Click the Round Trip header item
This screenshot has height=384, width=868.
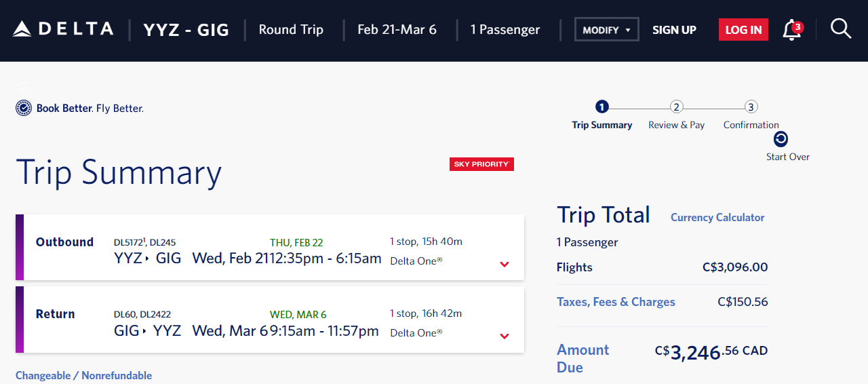click(291, 30)
